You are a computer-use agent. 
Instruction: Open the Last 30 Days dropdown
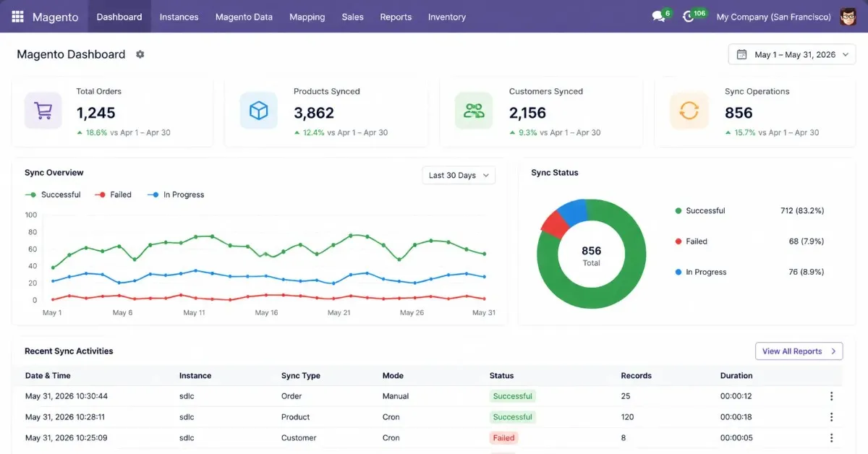click(459, 175)
